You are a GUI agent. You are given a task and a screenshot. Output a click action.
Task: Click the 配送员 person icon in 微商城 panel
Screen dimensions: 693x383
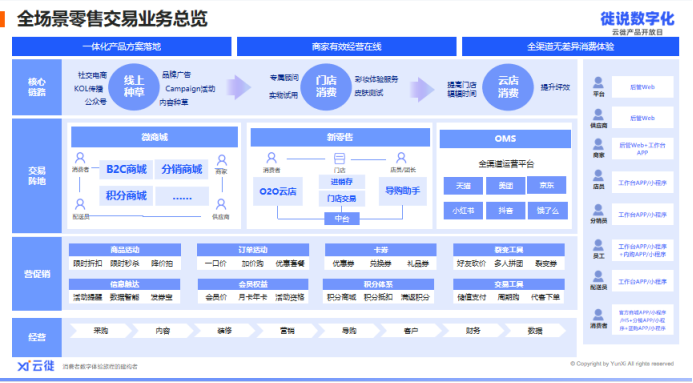point(80,205)
